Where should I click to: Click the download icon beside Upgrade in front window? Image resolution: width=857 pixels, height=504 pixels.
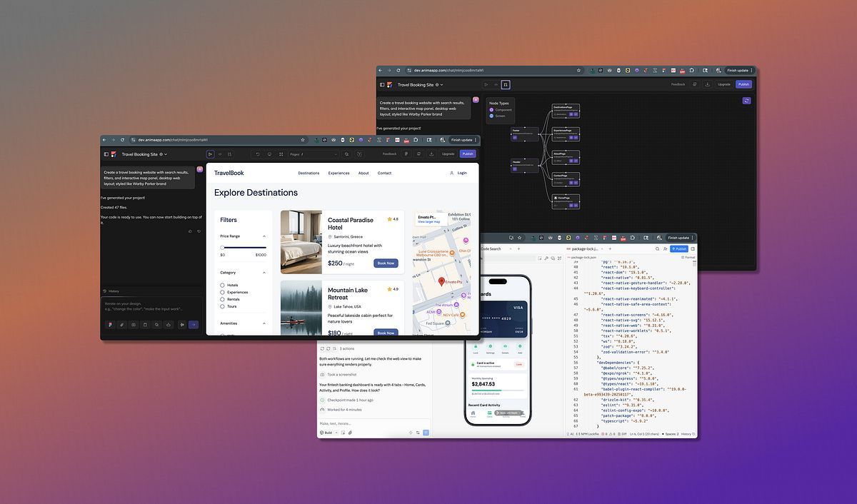(x=431, y=153)
